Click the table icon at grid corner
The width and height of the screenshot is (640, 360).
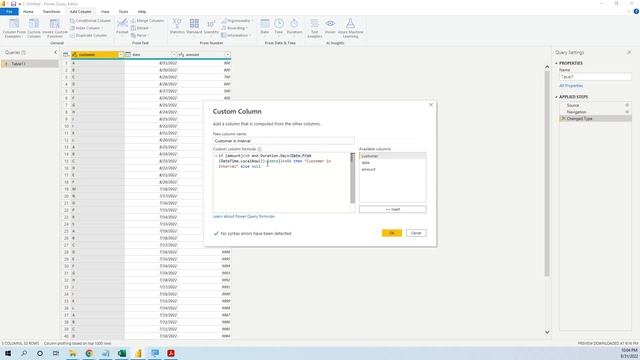(66, 55)
